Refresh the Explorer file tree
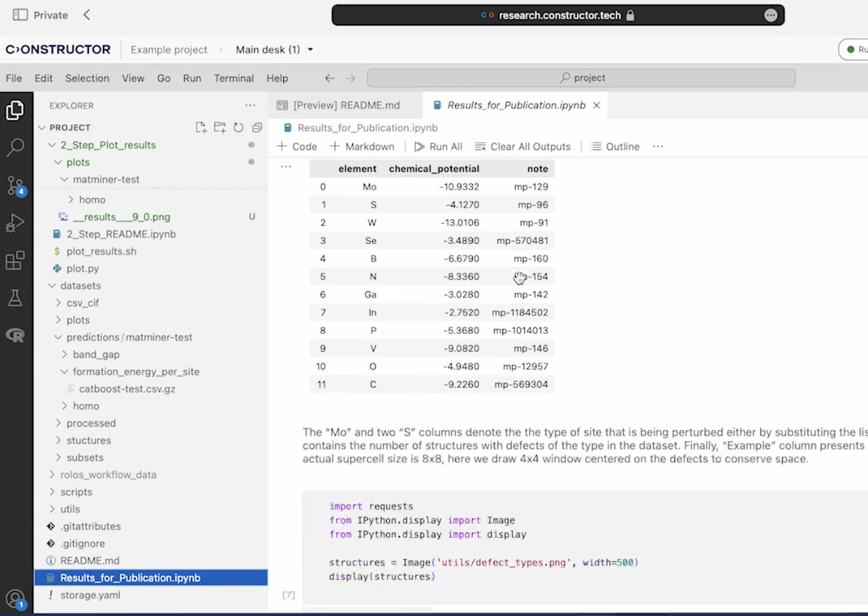The height and width of the screenshot is (616, 868). point(238,128)
